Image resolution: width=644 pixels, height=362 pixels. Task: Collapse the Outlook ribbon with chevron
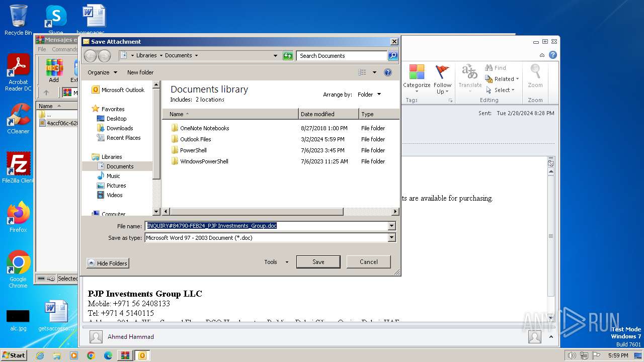click(542, 55)
